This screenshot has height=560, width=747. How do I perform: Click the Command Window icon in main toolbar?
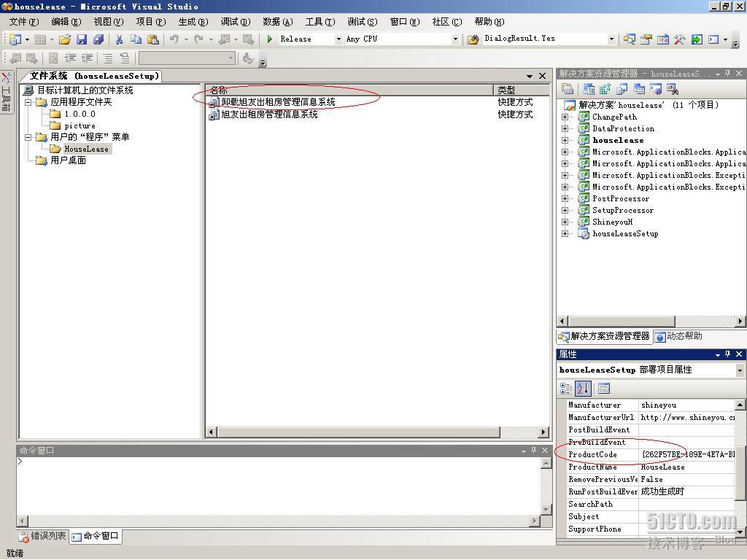tap(713, 39)
